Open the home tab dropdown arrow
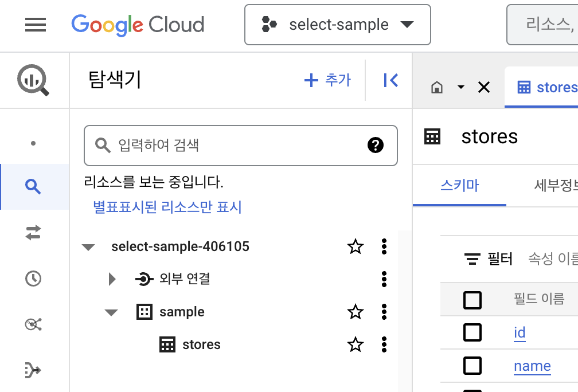 click(x=461, y=87)
